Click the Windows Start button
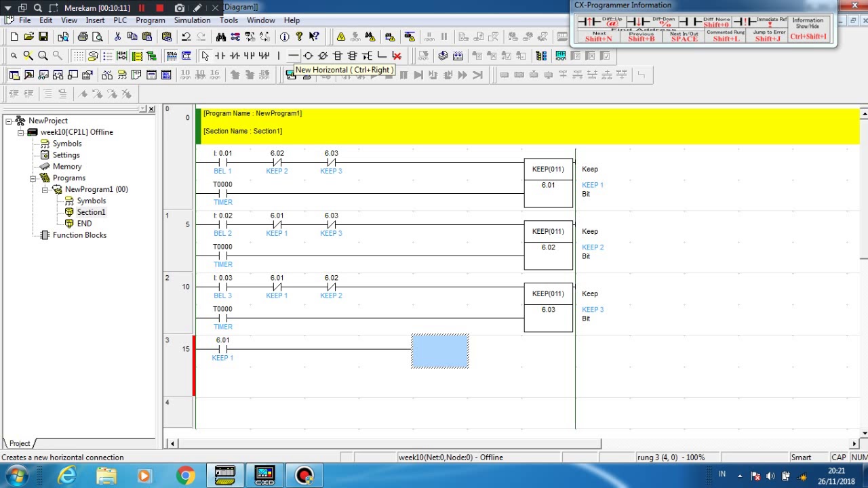 [16, 476]
